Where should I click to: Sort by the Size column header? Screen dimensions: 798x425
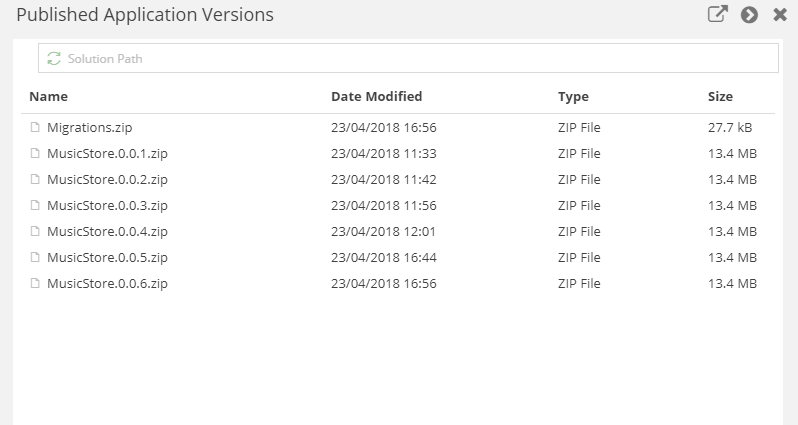(x=720, y=97)
